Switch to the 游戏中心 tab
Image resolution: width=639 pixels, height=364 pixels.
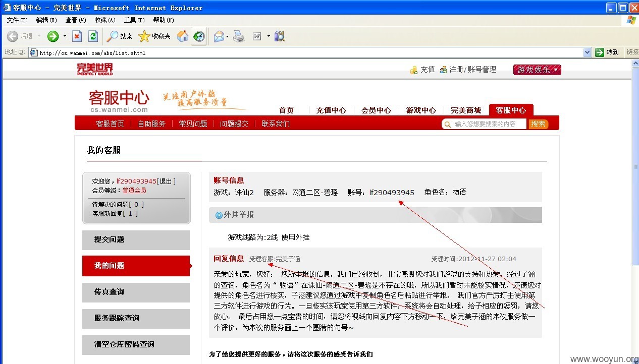[x=421, y=110]
